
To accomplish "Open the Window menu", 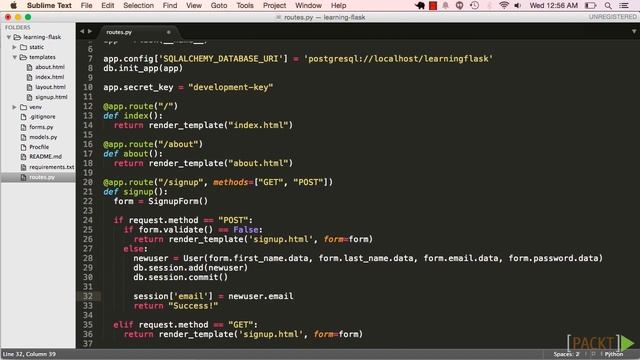I will pyautogui.click(x=308, y=5).
